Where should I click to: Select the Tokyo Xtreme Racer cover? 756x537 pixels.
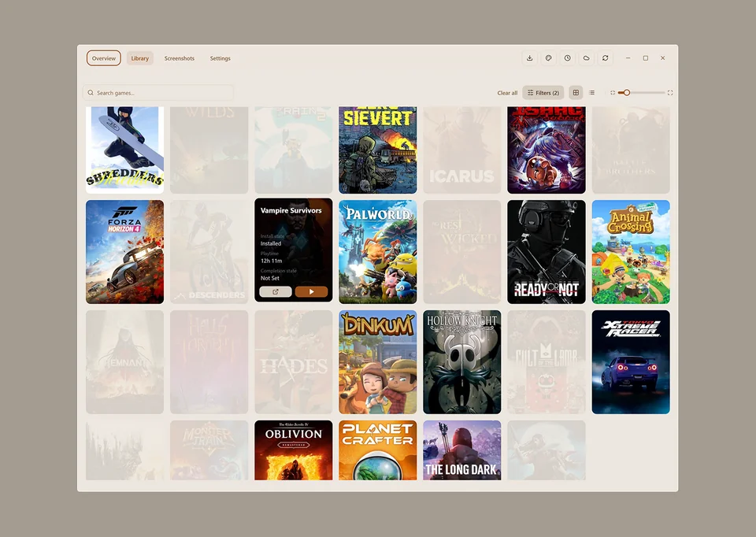tap(631, 362)
